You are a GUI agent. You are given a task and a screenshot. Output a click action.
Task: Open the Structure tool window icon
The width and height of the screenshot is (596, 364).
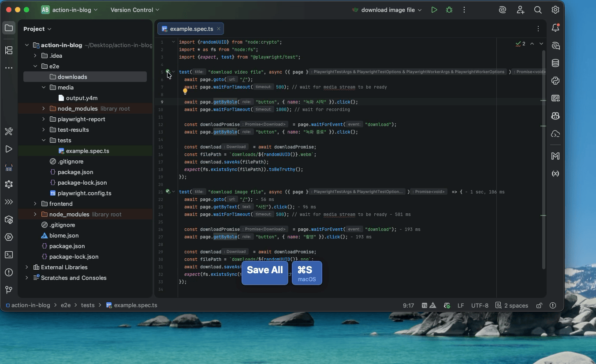click(9, 50)
